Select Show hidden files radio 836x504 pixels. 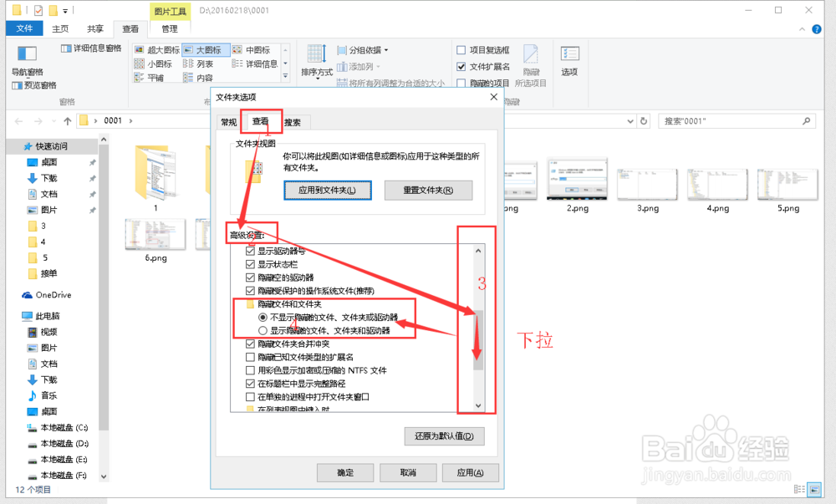tap(263, 330)
